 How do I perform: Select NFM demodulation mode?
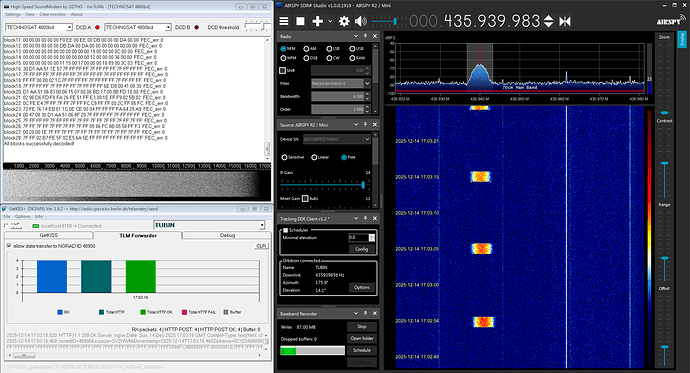[283, 49]
